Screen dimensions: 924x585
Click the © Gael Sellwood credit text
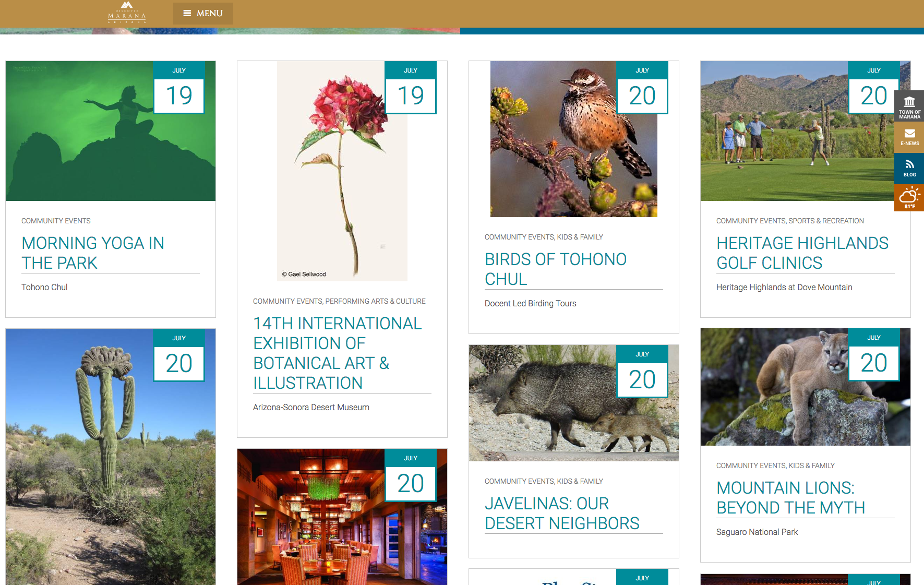304,274
